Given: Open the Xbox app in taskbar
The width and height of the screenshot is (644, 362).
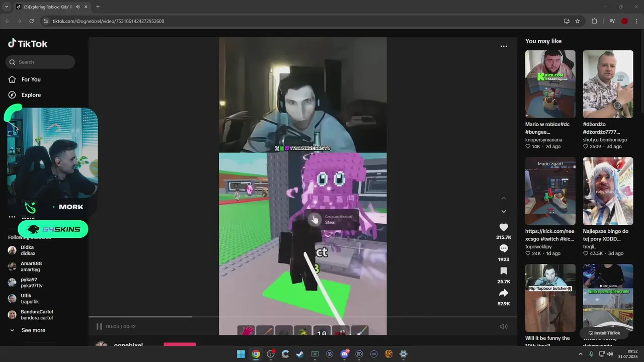Looking at the screenshot, I should 315,354.
